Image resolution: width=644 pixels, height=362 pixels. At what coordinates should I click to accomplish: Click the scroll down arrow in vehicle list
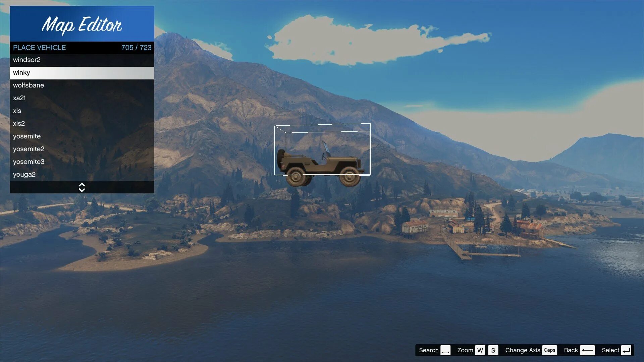pyautogui.click(x=82, y=189)
